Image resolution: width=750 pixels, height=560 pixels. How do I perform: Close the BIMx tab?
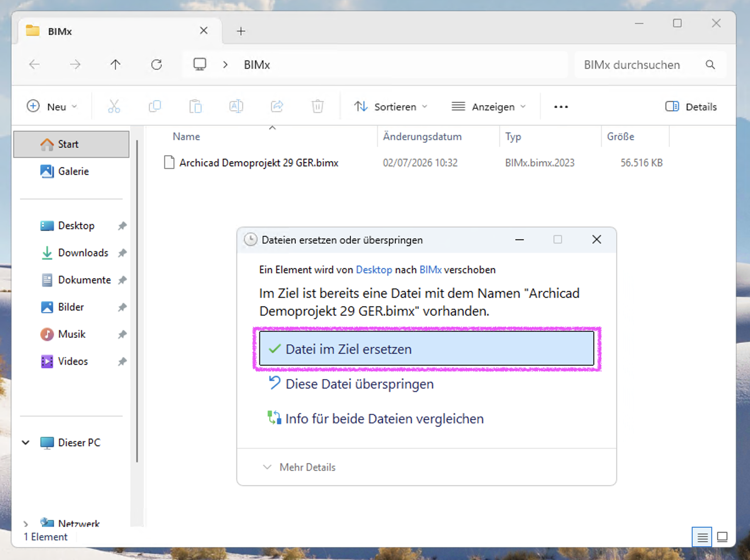pyautogui.click(x=204, y=31)
